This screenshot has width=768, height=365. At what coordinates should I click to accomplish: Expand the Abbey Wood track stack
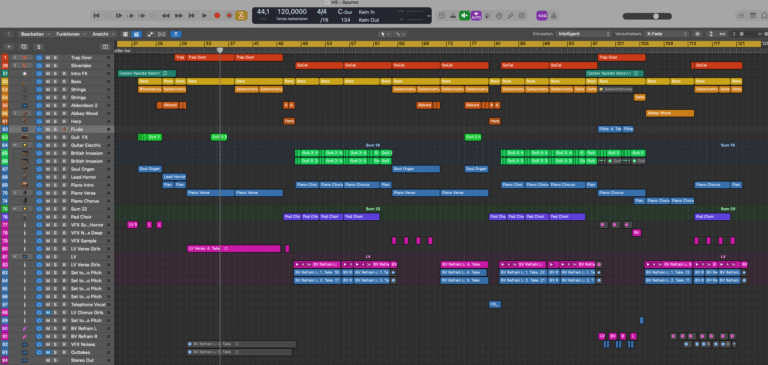(x=15, y=113)
